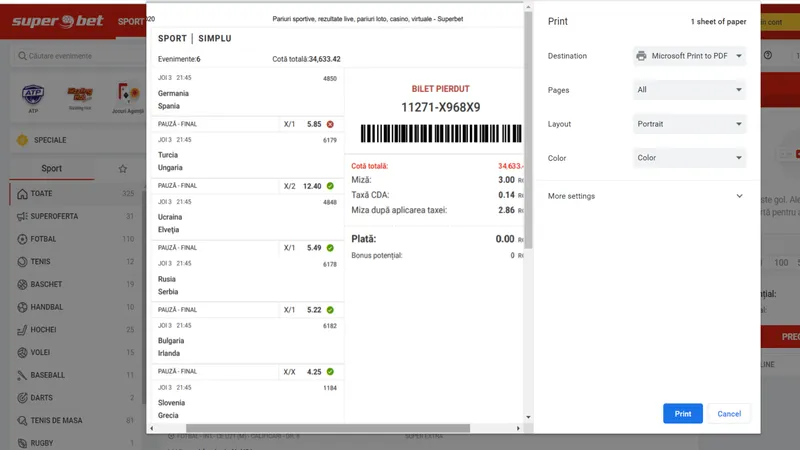Select the Toate home icon
The height and width of the screenshot is (450, 800).
point(22,194)
